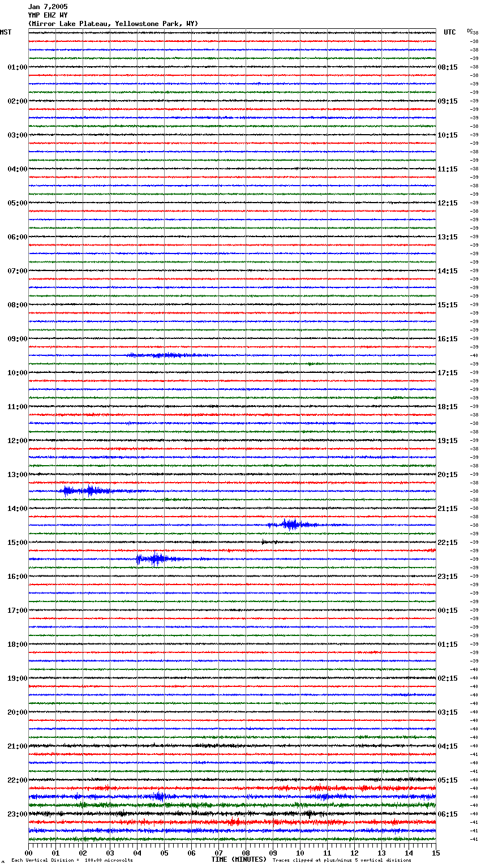Click the '06:00' MST time label
Viewport: 481px width, 868px height.
18,237
